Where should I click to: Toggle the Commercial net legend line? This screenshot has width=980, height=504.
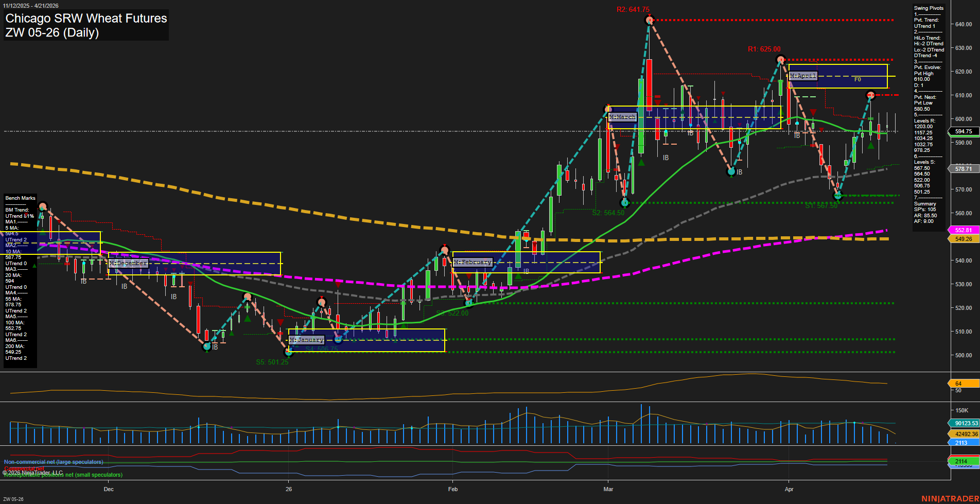point(24,469)
